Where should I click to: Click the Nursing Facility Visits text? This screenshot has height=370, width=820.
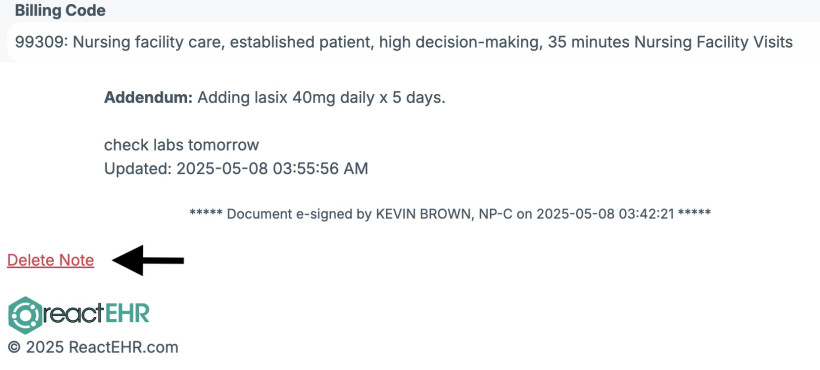point(714,42)
